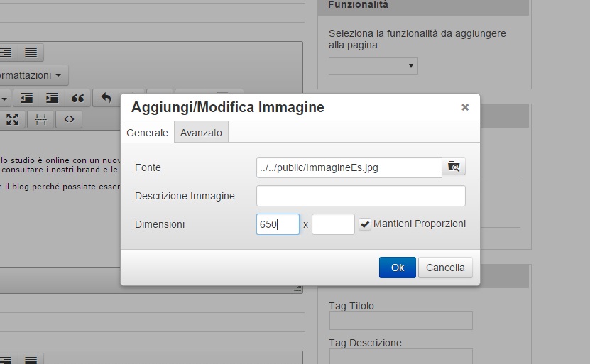Click the increase indent icon
The width and height of the screenshot is (590, 364).
pos(52,98)
